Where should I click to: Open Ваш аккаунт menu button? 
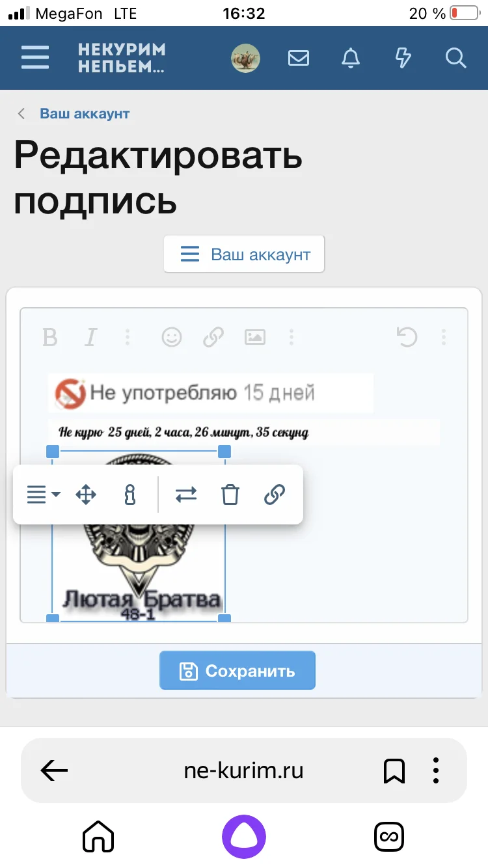click(244, 254)
